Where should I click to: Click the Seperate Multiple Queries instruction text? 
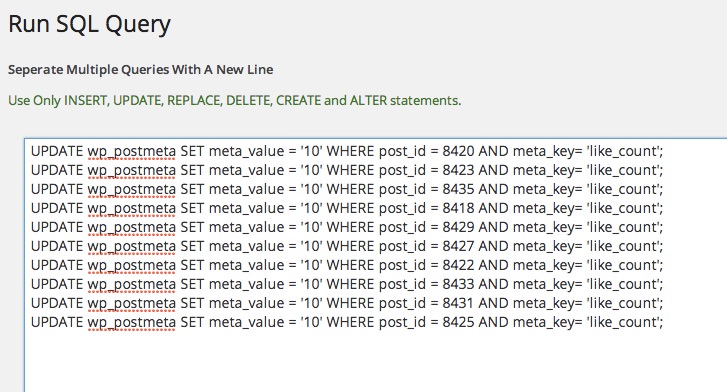point(140,70)
